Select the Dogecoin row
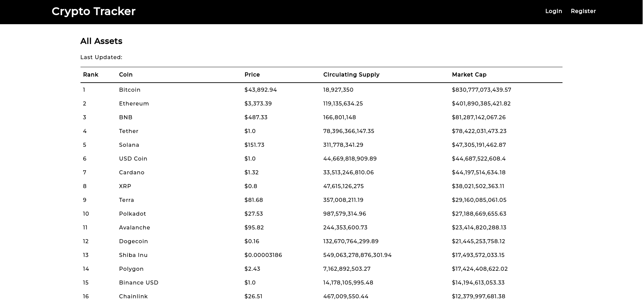 point(133,241)
